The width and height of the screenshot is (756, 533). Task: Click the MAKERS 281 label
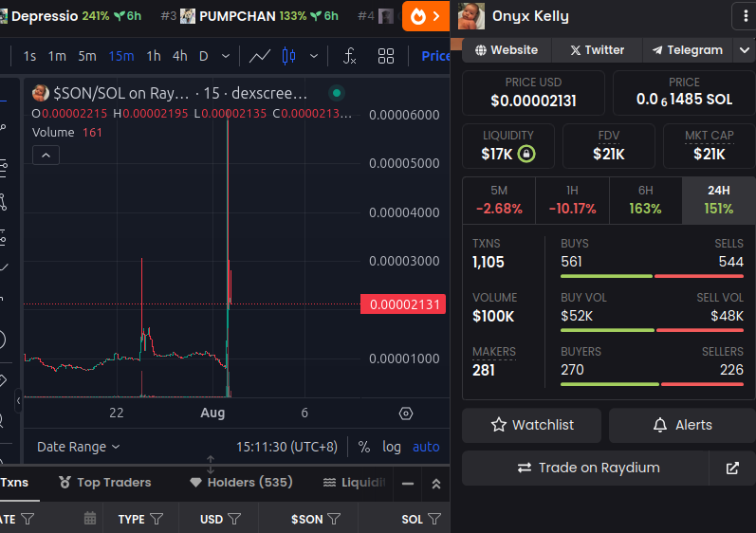click(494, 361)
